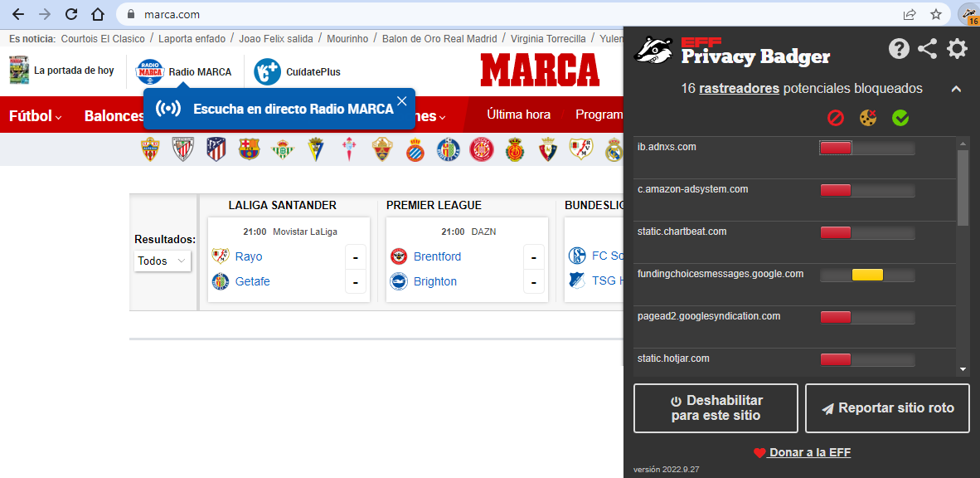Open the Última hora section

pos(518,115)
